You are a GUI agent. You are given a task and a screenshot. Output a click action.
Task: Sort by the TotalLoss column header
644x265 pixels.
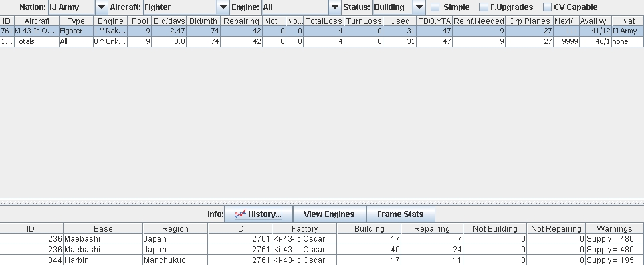pyautogui.click(x=324, y=21)
